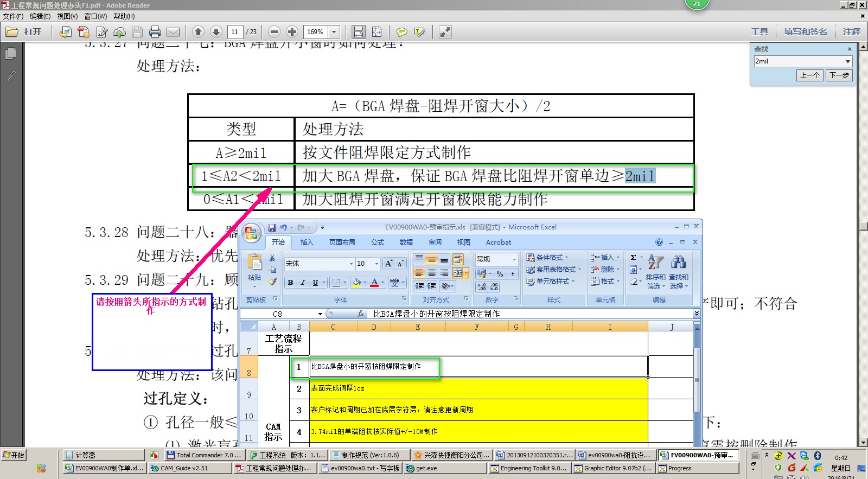The width and height of the screenshot is (868, 479).
Task: Click the cut scissors icon in Excel
Action: coord(272,258)
